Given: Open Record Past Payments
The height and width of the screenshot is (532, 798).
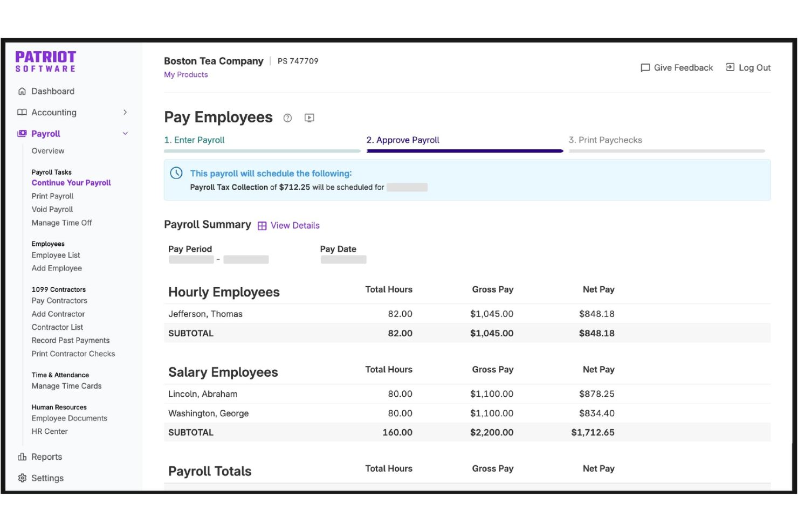Looking at the screenshot, I should (x=71, y=340).
